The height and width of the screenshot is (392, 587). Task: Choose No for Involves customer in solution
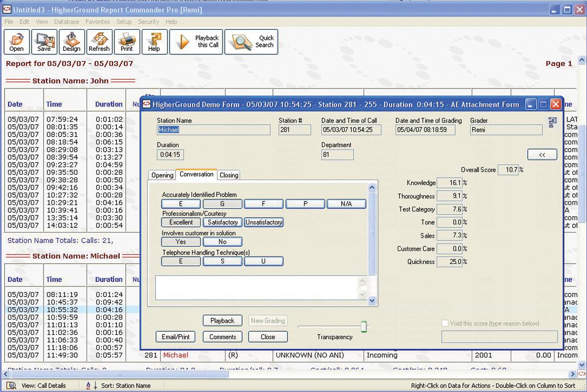point(222,242)
